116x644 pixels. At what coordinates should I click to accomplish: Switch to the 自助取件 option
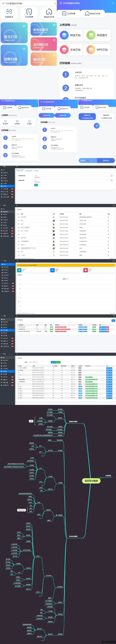(x=106, y=117)
